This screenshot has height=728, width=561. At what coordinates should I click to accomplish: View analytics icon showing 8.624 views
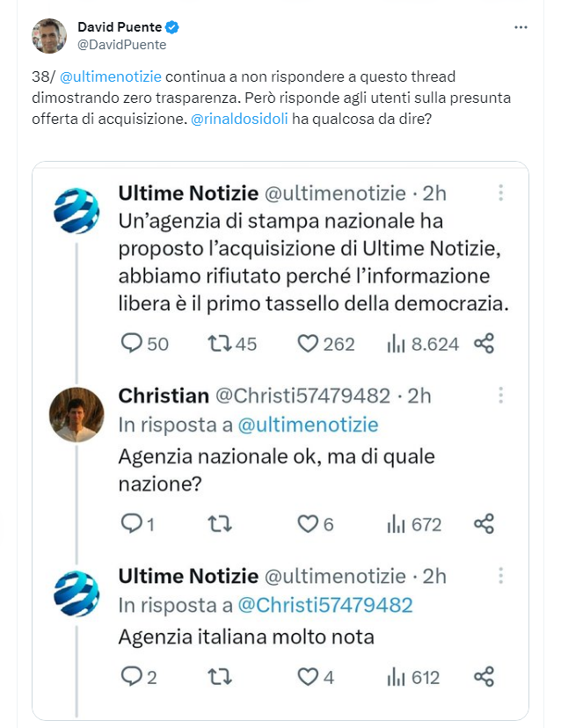click(x=396, y=344)
